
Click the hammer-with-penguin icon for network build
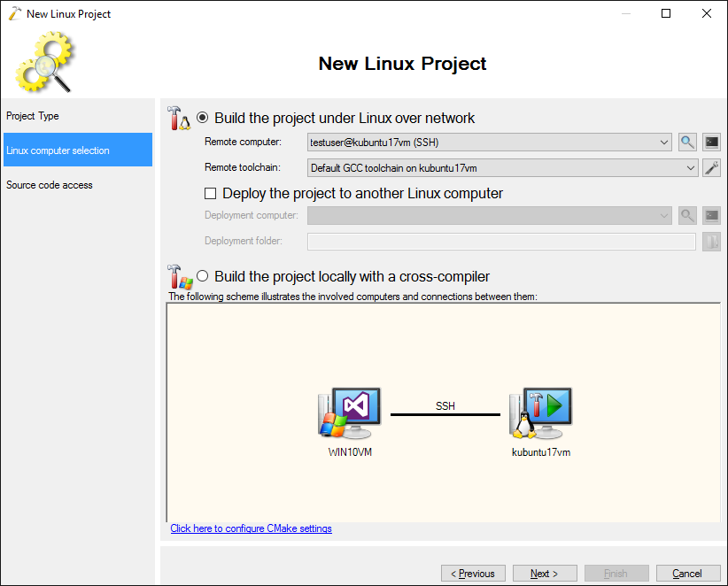[x=179, y=119]
